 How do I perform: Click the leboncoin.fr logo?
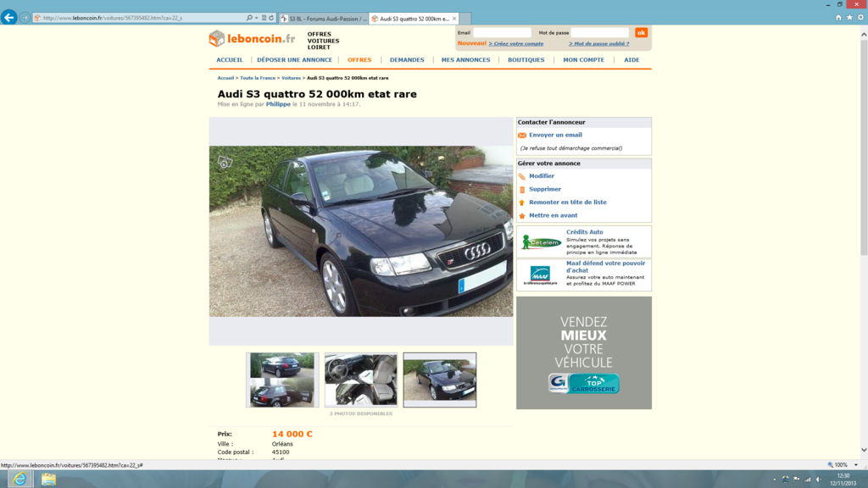254,38
